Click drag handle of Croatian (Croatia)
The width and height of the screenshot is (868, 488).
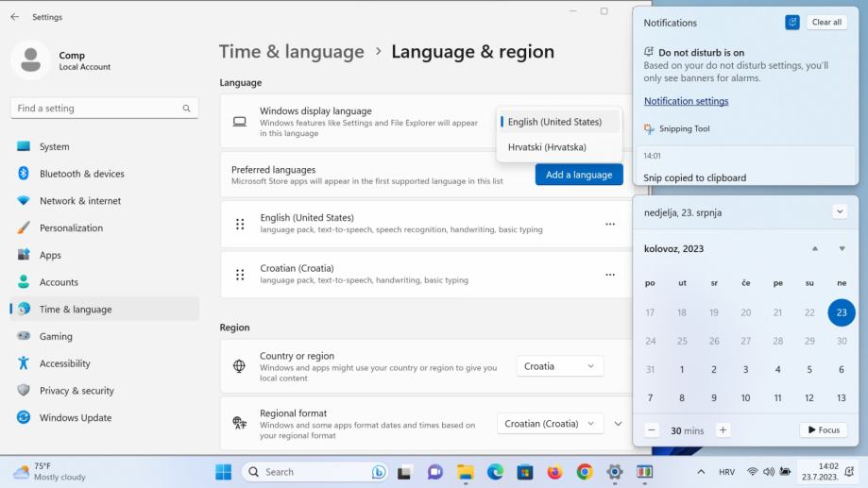(x=240, y=275)
